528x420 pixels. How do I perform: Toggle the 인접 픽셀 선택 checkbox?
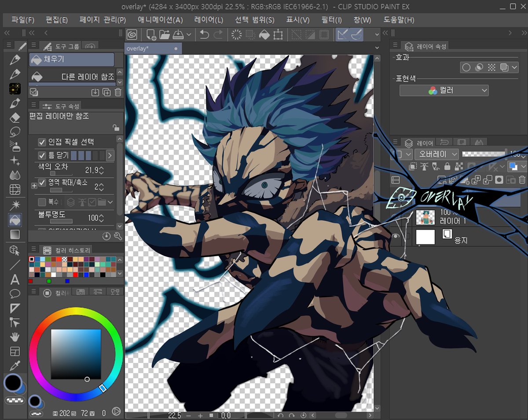point(42,142)
